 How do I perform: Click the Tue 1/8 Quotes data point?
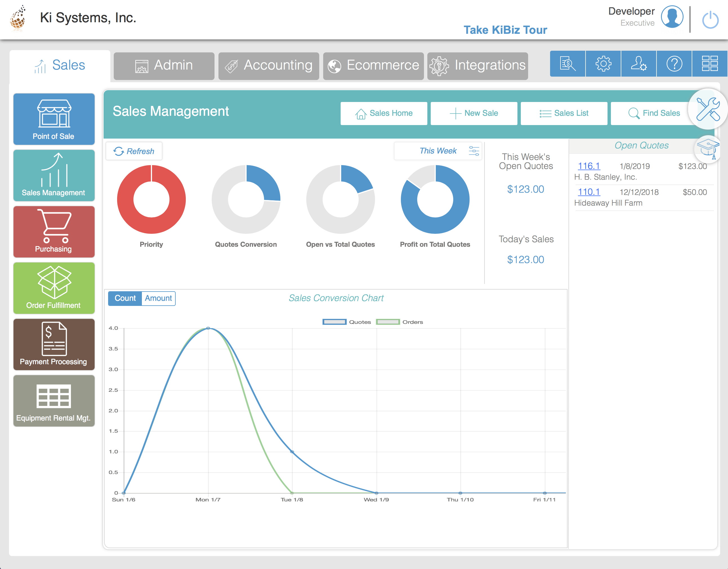point(292,452)
